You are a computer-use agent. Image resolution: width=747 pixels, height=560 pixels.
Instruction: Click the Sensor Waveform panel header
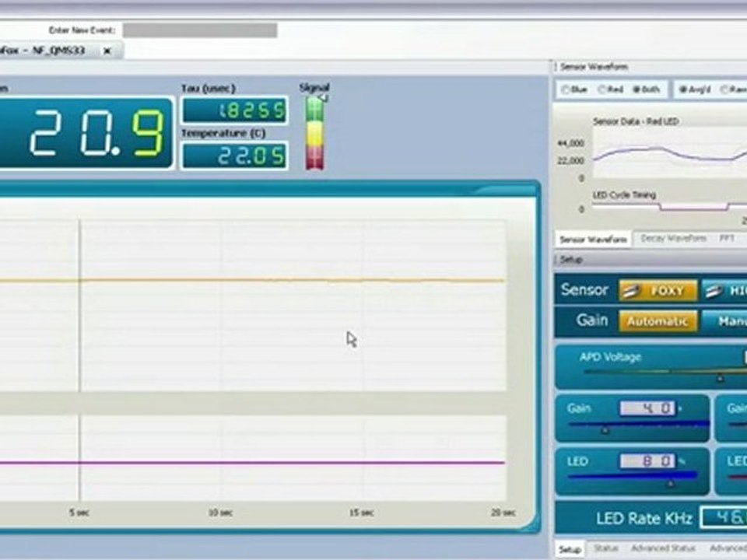pos(649,67)
